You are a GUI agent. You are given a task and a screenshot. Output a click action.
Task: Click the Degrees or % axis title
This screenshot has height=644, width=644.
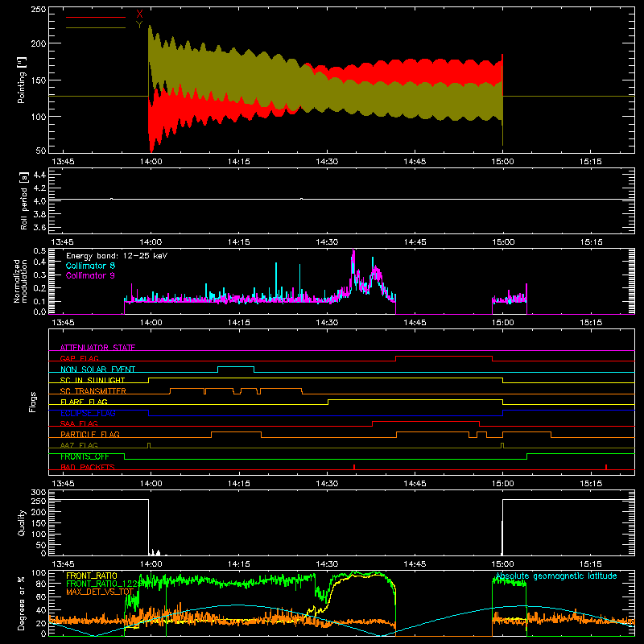(x=22, y=603)
